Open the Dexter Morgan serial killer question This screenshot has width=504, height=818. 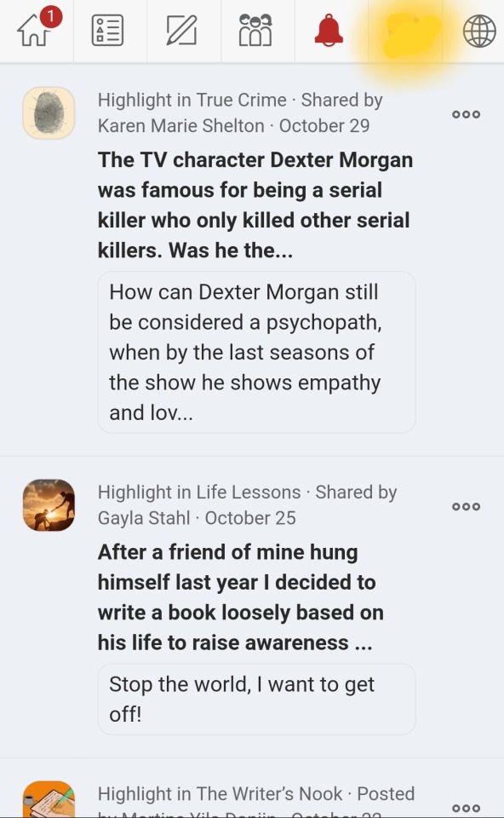click(x=255, y=205)
